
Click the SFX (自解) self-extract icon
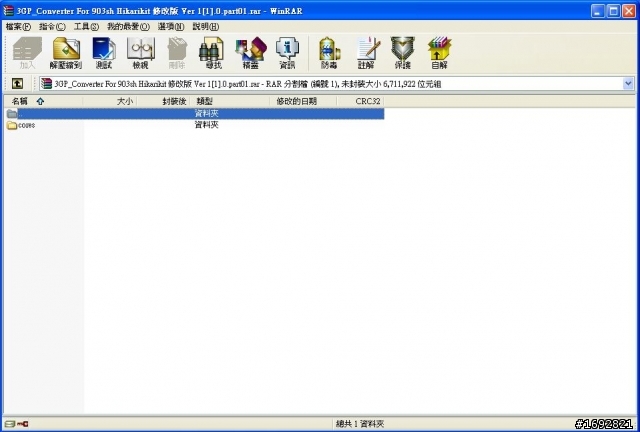439,53
